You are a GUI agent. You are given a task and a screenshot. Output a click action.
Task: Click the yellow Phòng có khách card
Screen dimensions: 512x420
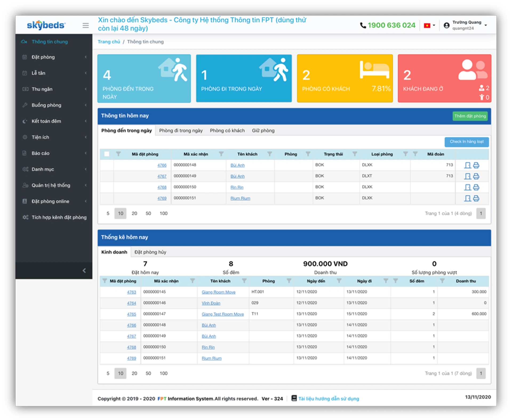(345, 78)
